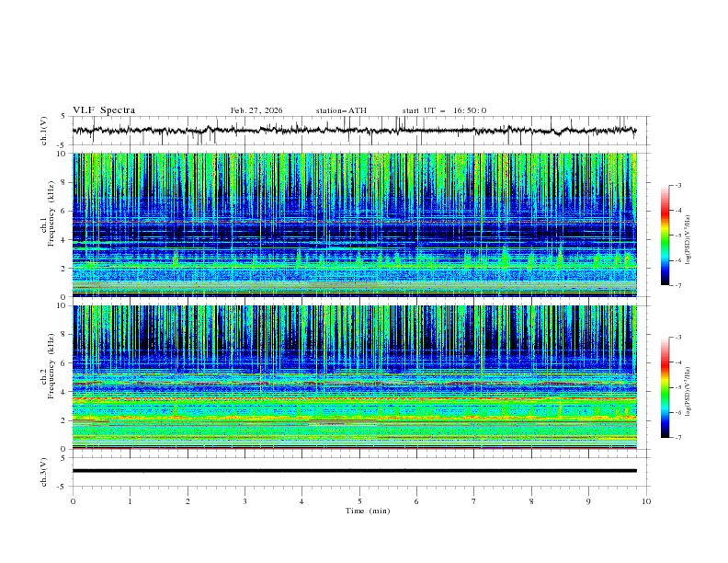
Task: Click the ch.1 spectrogram color scale bar
Action: coord(665,236)
